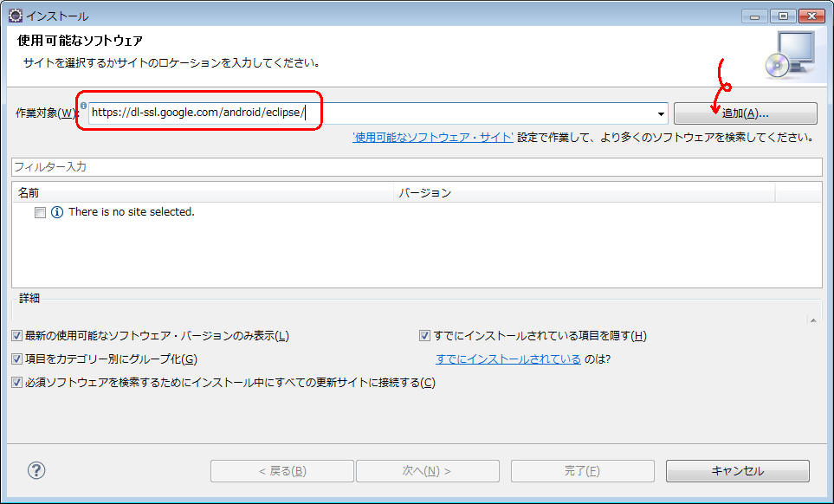Click the バージョン column header
The image size is (834, 504).
click(584, 192)
